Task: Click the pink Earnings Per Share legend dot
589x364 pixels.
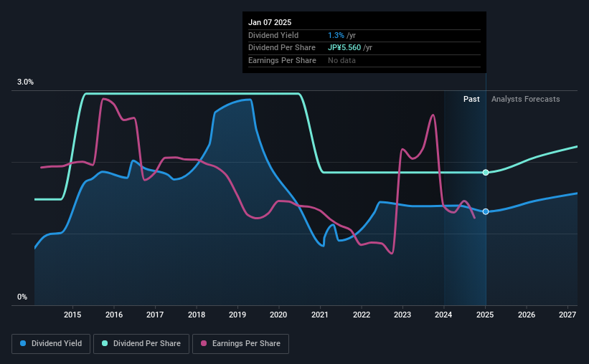Action: [x=204, y=343]
